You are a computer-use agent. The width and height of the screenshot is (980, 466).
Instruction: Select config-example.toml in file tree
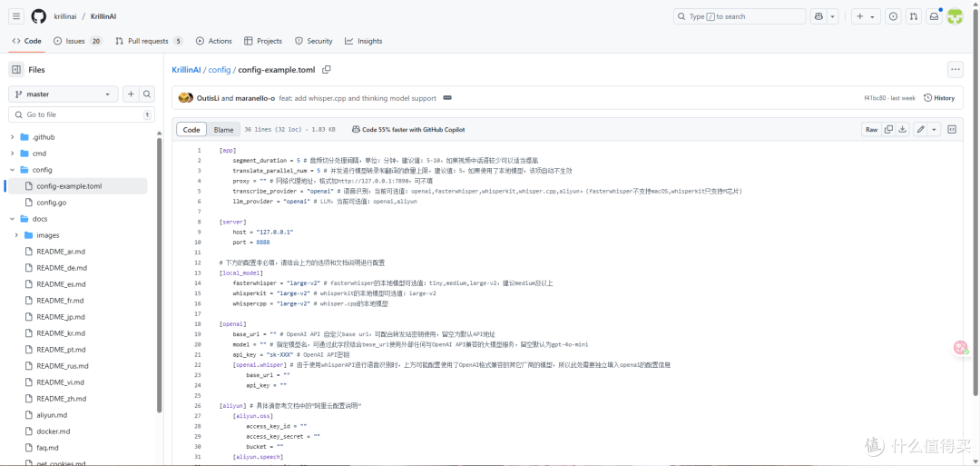pyautogui.click(x=77, y=186)
